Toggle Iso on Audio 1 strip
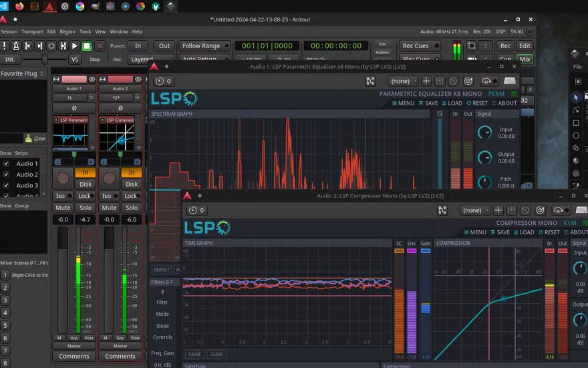 [x=63, y=196]
